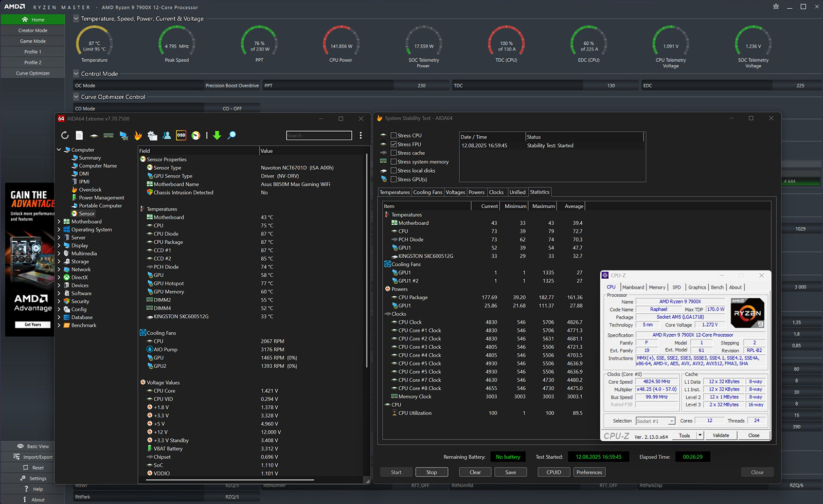Expand the Storage tree node

point(59,262)
